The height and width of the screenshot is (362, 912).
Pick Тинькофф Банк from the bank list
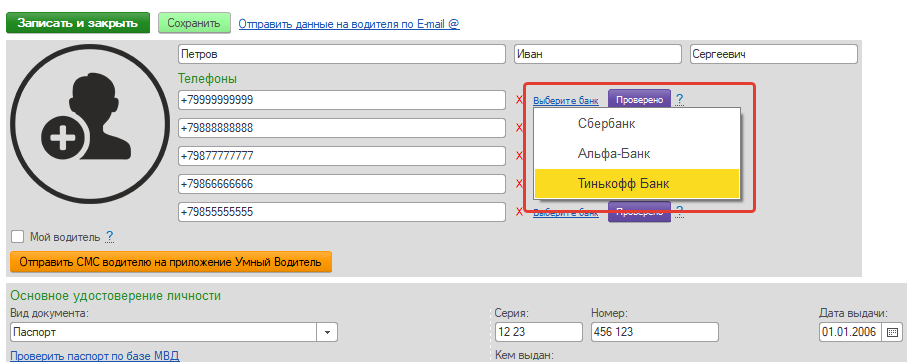(637, 184)
